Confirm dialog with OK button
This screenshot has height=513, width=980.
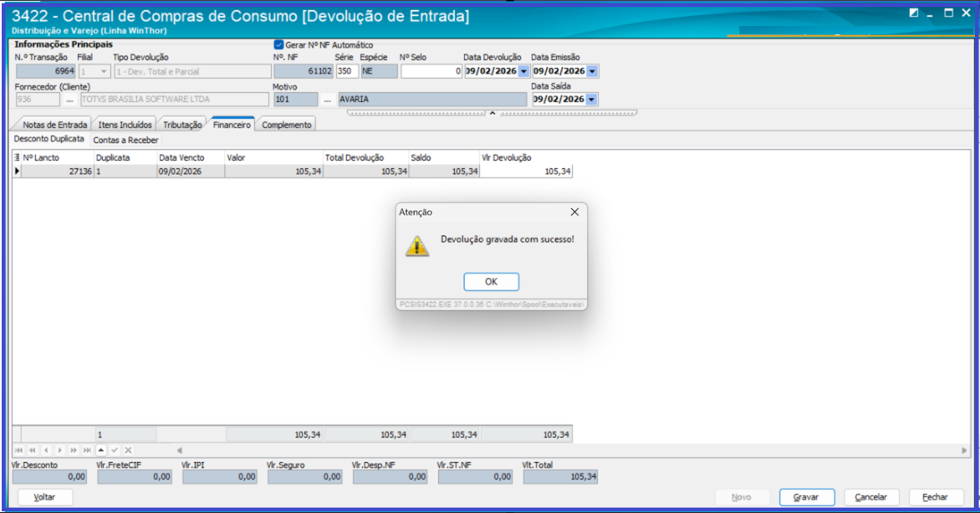[491, 281]
